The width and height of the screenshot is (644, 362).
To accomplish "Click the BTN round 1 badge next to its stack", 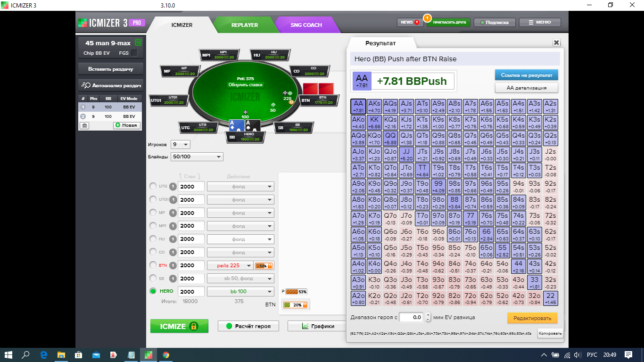I will click(173, 265).
